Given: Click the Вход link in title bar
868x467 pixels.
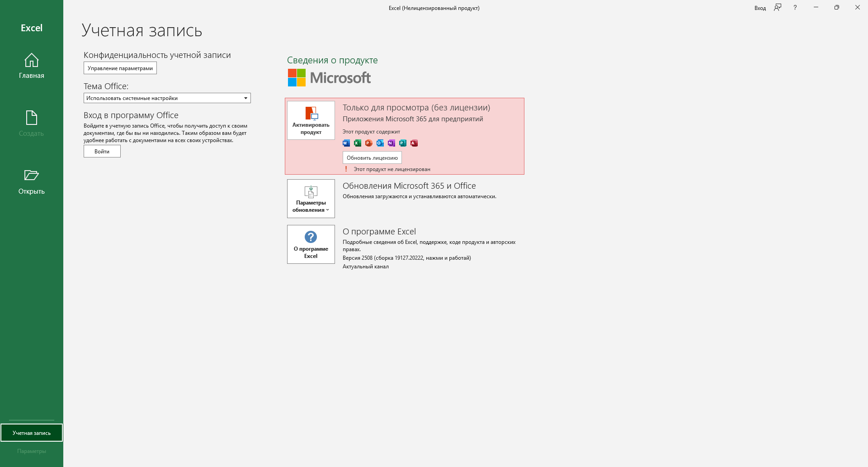Looking at the screenshot, I should pos(760,8).
